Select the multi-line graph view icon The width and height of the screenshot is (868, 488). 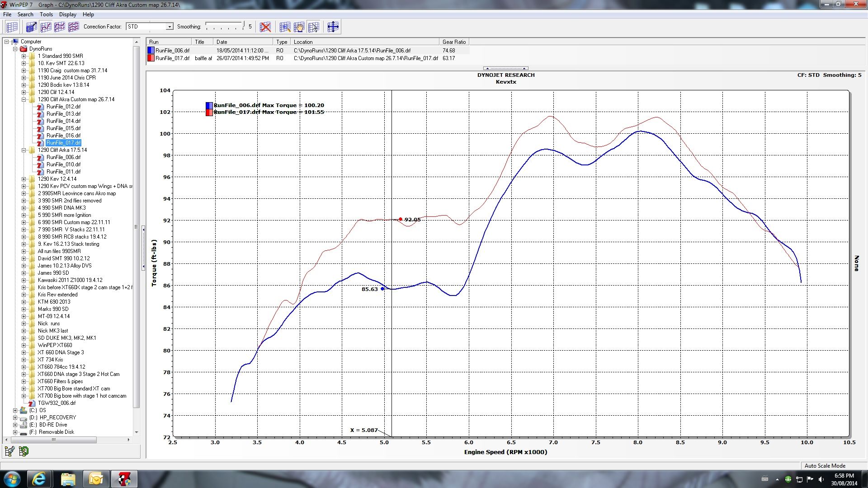point(74,27)
